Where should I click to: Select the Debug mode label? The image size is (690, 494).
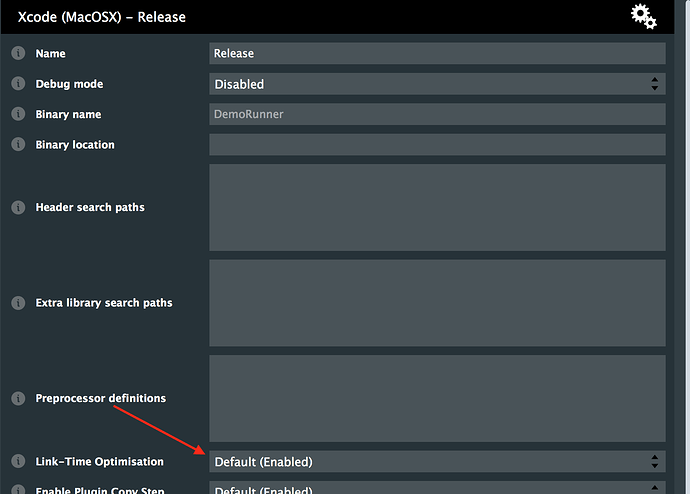pos(69,84)
